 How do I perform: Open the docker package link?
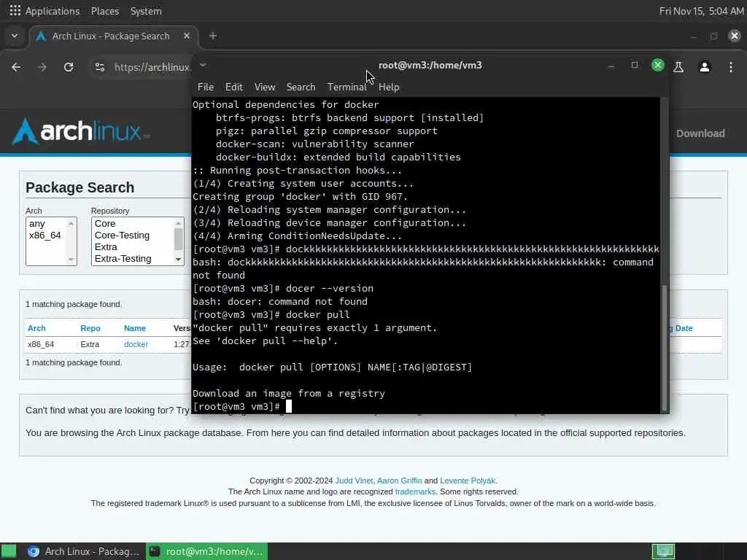tap(136, 344)
